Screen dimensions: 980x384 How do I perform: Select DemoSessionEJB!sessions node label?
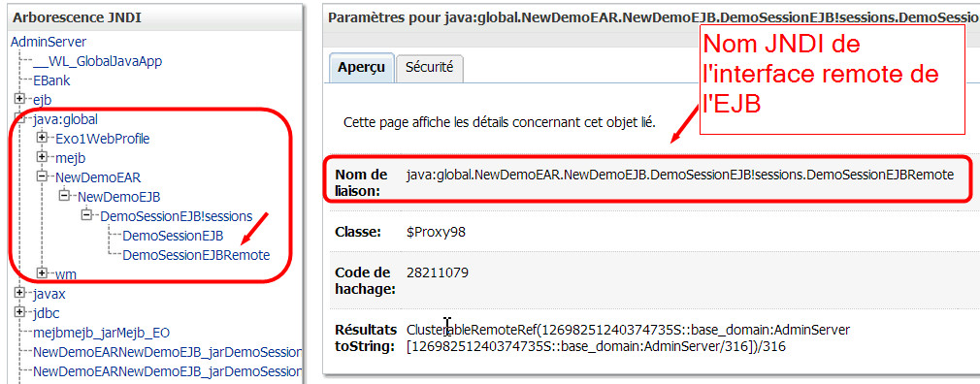tap(177, 216)
